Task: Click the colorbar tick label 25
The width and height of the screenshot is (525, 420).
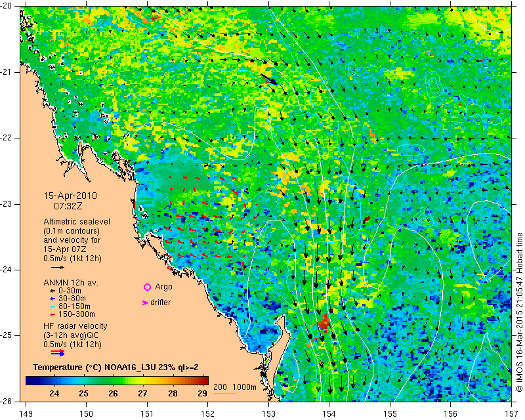Action: (84, 393)
